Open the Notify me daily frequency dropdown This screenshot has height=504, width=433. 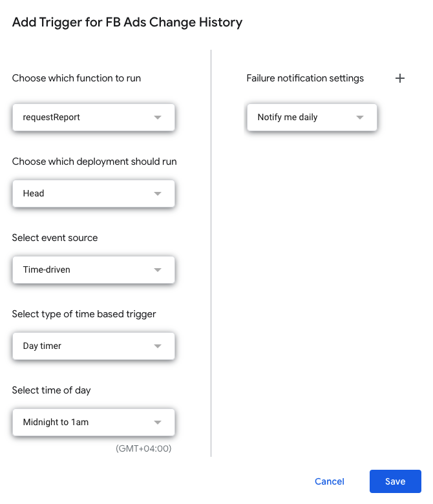312,118
